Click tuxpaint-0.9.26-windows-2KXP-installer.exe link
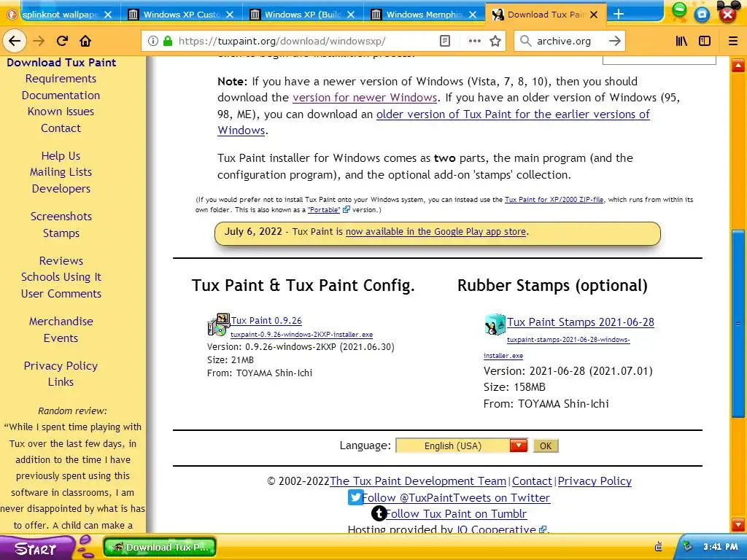Viewport: 747px width, 560px height. 301,334
